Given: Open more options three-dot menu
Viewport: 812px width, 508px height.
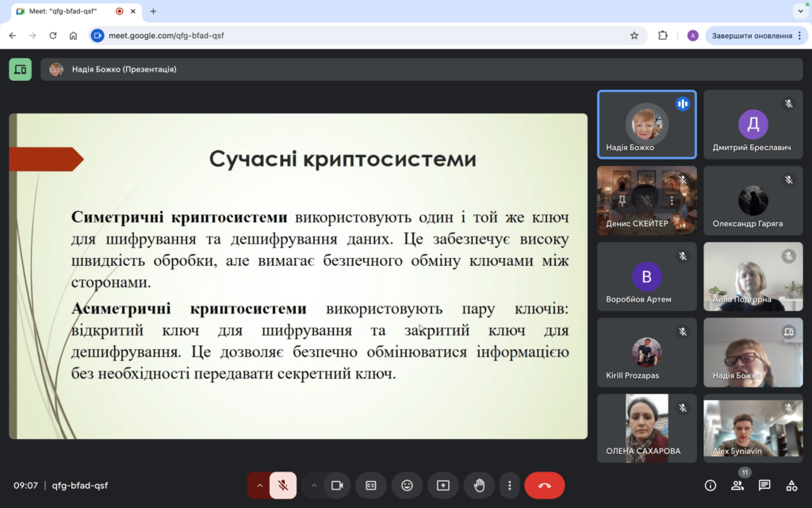Looking at the screenshot, I should (510, 486).
